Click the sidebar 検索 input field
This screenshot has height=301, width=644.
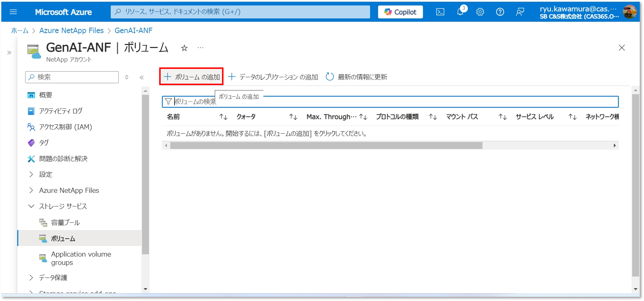point(72,77)
